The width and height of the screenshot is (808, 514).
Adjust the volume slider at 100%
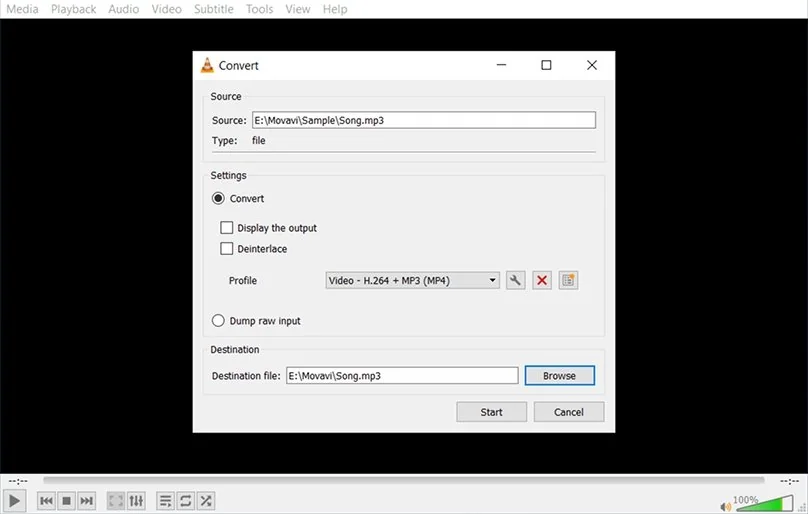(x=765, y=503)
